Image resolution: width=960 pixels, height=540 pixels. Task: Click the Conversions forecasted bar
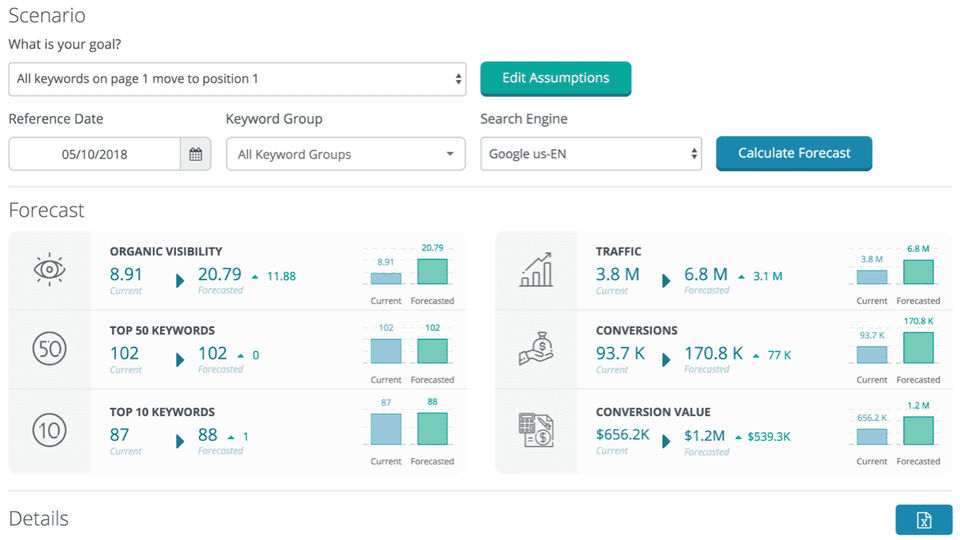(x=918, y=348)
